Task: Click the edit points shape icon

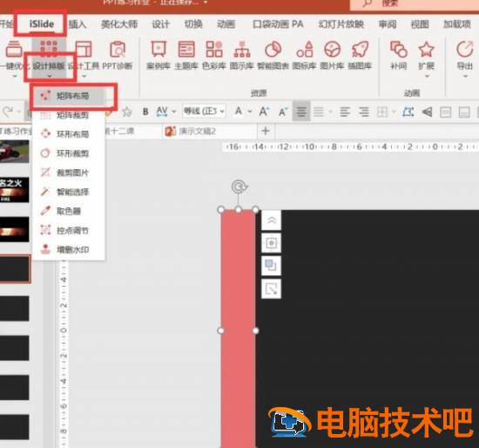Action: point(408,112)
